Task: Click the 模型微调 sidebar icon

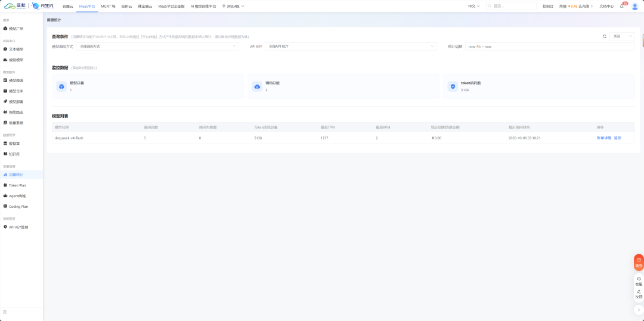Action: [5, 80]
